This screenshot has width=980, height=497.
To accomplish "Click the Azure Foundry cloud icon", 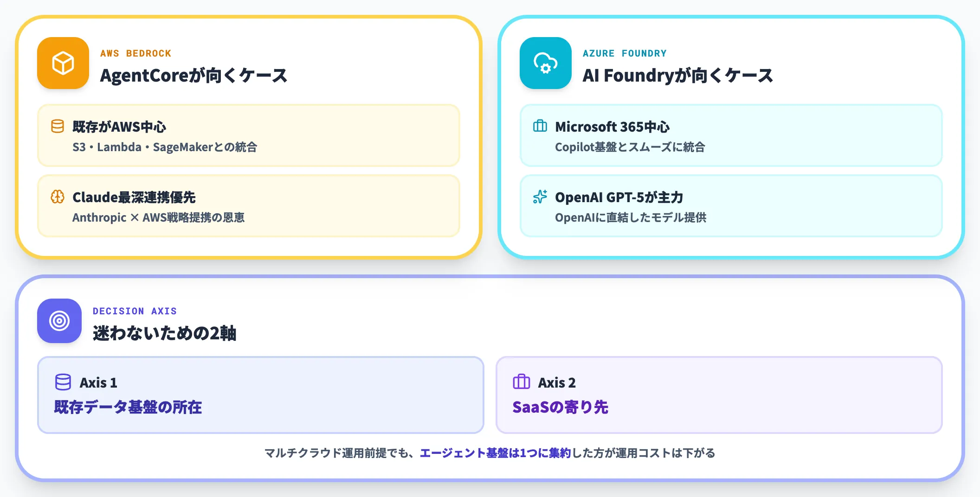I will (x=545, y=64).
